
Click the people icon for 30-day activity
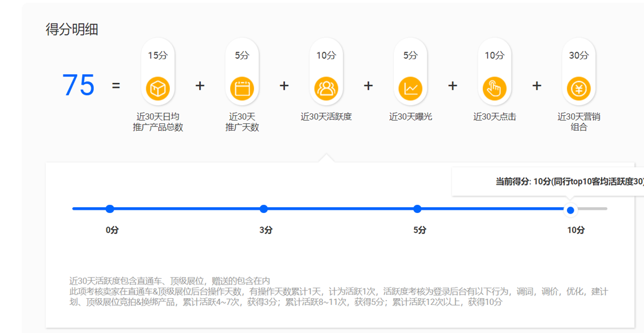tap(326, 88)
